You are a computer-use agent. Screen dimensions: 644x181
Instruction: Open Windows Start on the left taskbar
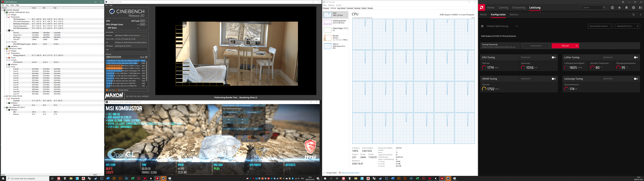[x=3, y=178]
